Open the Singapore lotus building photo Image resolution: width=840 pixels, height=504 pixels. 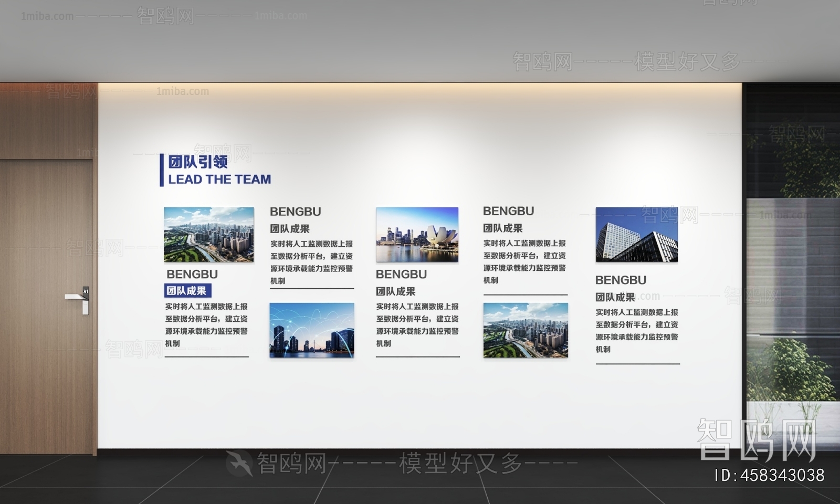[x=417, y=235]
